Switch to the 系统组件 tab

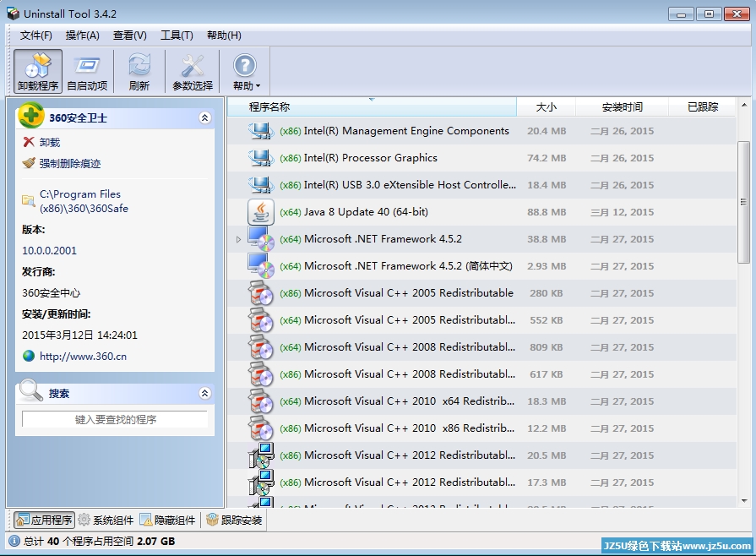point(106,520)
